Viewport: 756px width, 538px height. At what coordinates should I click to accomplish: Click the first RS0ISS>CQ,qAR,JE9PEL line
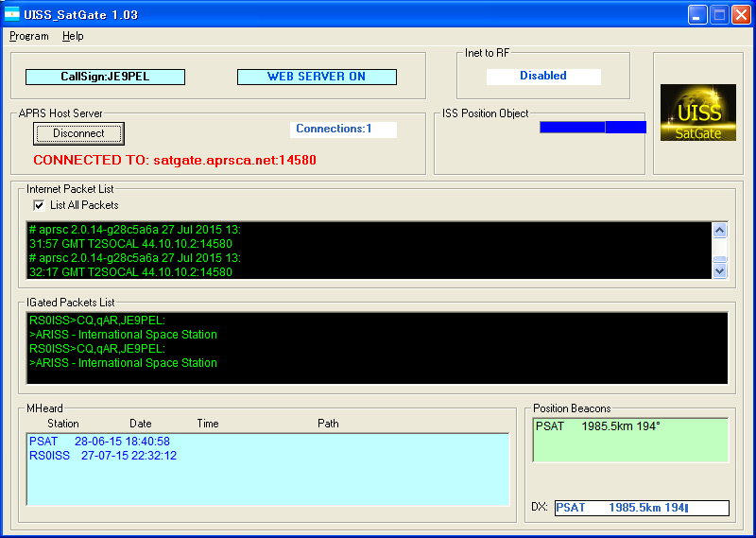pos(97,321)
